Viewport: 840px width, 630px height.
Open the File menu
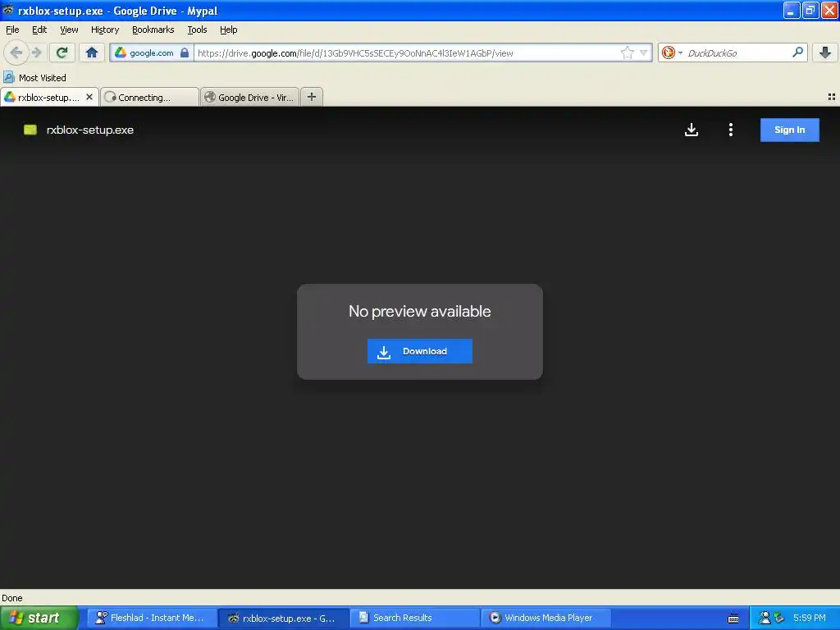pyautogui.click(x=12, y=30)
